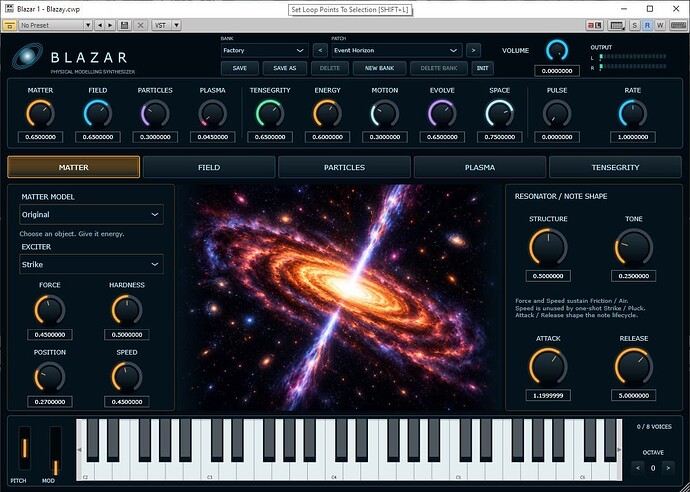
Task: Click the SAVE button
Action: (x=240, y=68)
